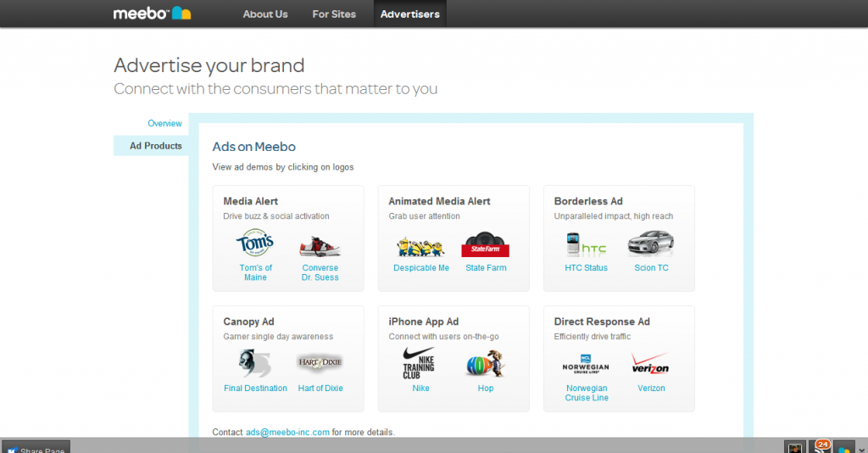The height and width of the screenshot is (453, 868).
Task: Click the 'iPhone App Ad' card heading
Action: click(424, 322)
